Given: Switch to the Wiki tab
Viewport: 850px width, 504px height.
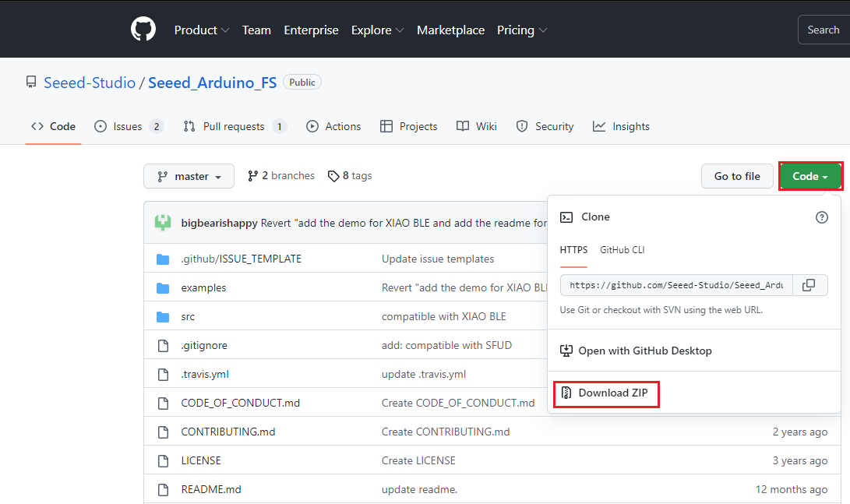Looking at the screenshot, I should point(477,126).
